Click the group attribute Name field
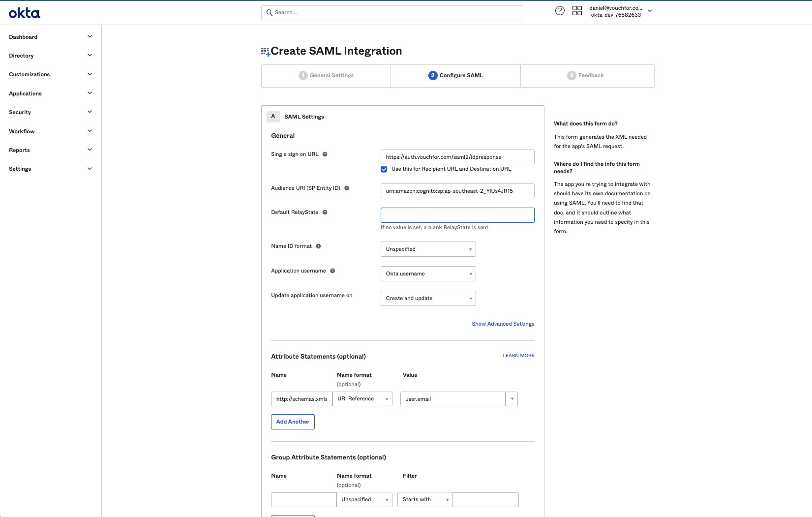812x517 pixels. pyautogui.click(x=303, y=500)
